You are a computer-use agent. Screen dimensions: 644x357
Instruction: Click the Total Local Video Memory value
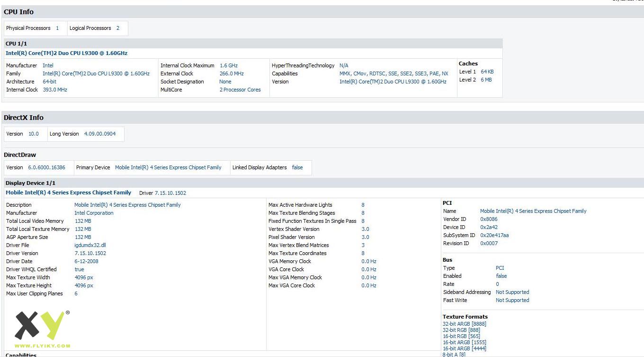pyautogui.click(x=83, y=221)
